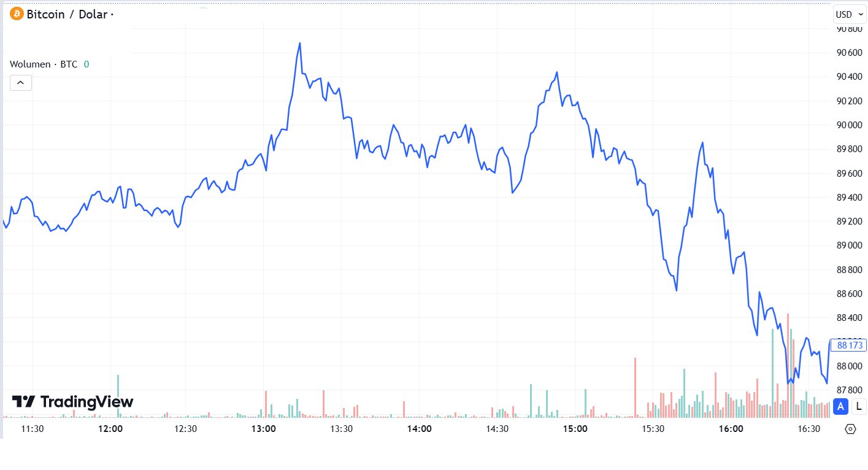Screen dimensions: 868x470
Task: Select the Wolumen · BTC indicator label
Action: (44, 64)
